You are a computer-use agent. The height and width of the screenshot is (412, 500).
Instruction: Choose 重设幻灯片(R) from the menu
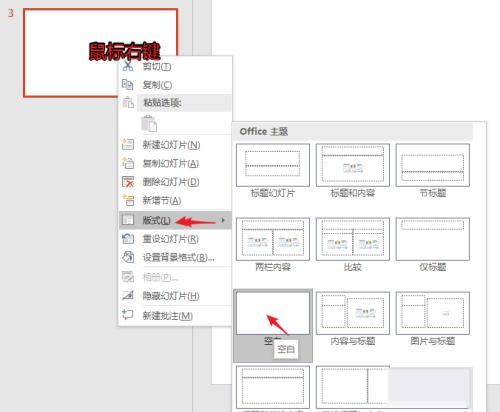click(175, 239)
